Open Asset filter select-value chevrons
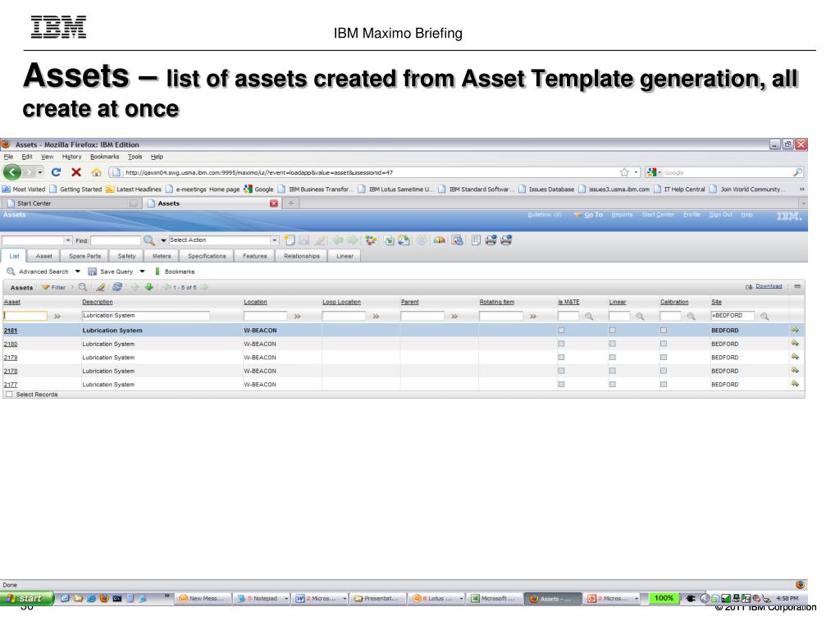The height and width of the screenshot is (630, 840). coord(57,316)
